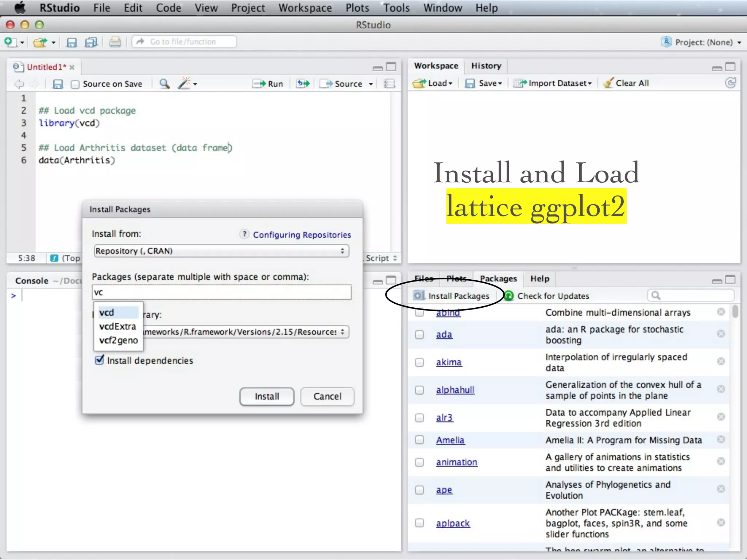Check the alphahull package checkbox
The width and height of the screenshot is (747, 560).
tap(419, 390)
